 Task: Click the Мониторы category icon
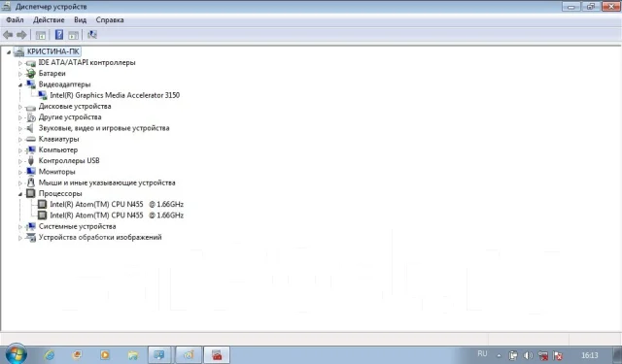click(x=30, y=172)
